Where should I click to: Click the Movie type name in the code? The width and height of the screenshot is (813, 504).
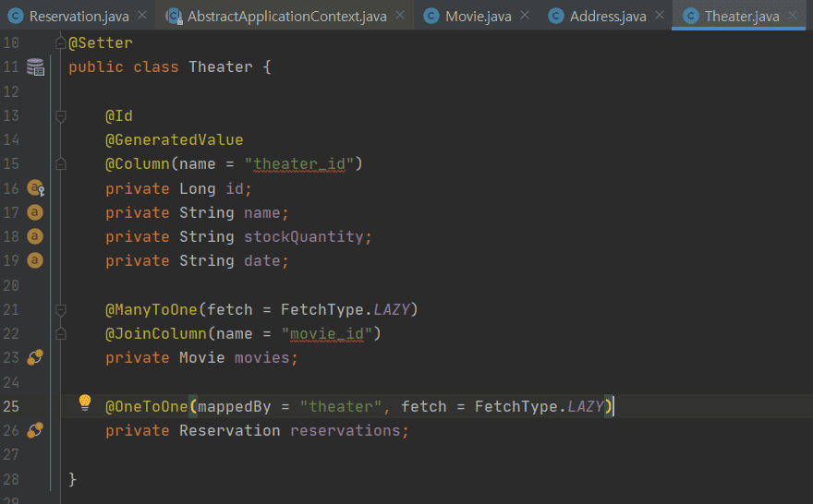pos(202,357)
